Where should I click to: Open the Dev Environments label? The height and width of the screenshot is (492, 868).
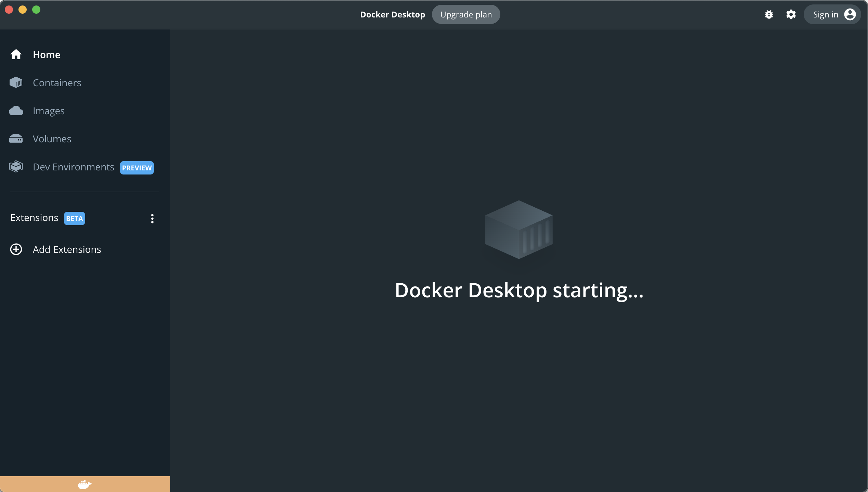click(74, 167)
